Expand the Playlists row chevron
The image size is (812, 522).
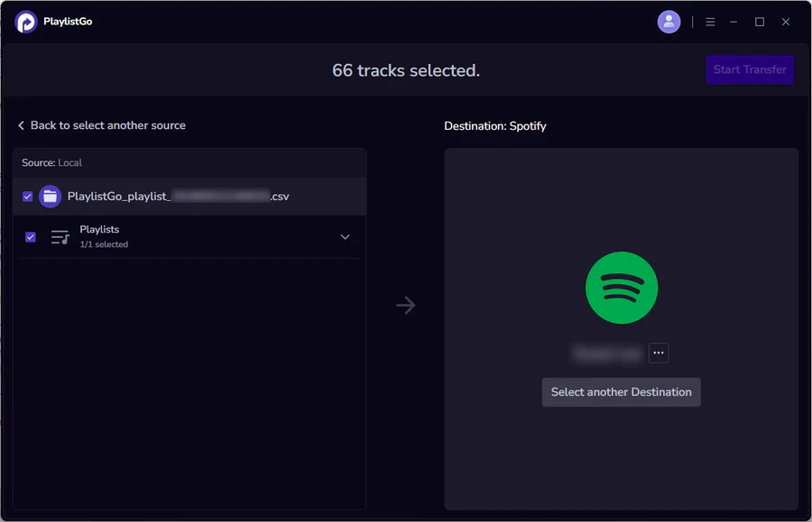point(345,237)
